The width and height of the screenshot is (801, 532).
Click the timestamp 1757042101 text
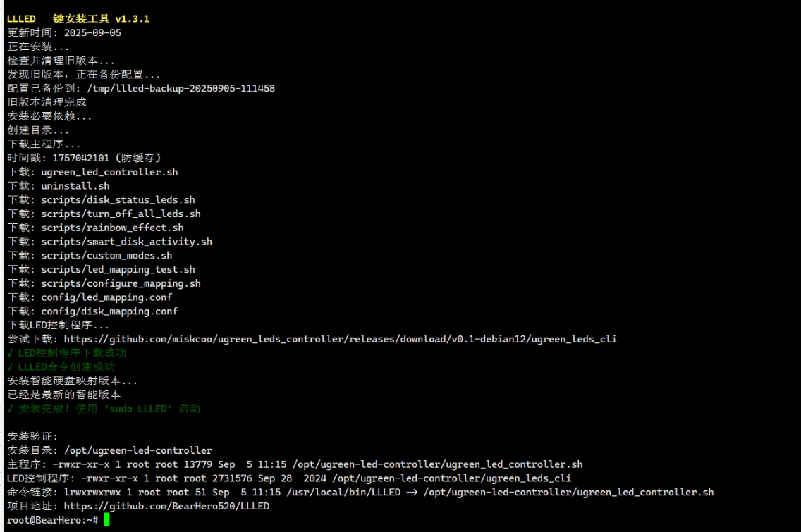click(x=80, y=159)
